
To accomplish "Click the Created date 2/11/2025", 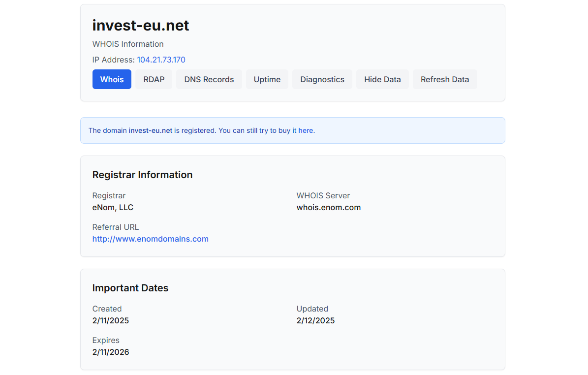I will coord(111,320).
